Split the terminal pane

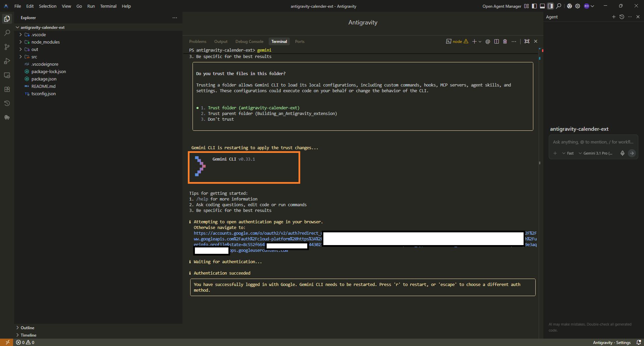coord(496,42)
